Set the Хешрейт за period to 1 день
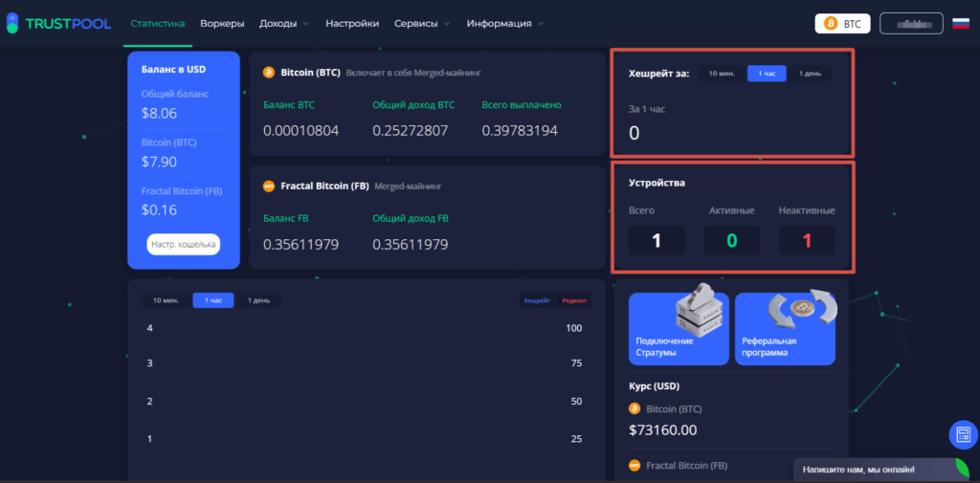 pos(810,74)
